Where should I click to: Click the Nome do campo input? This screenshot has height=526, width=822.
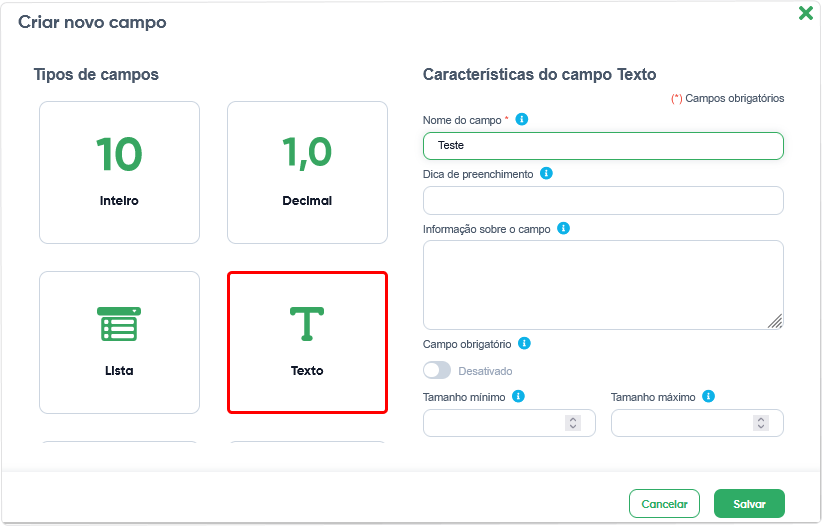[603, 146]
